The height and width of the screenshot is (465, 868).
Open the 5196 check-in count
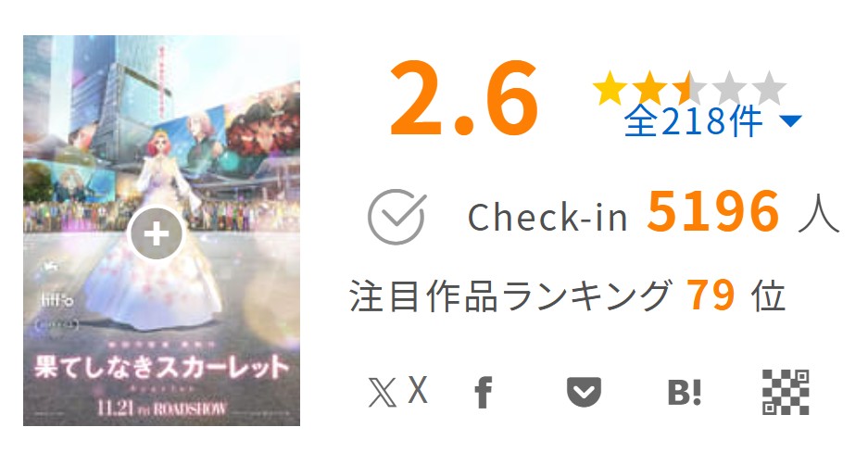click(713, 211)
